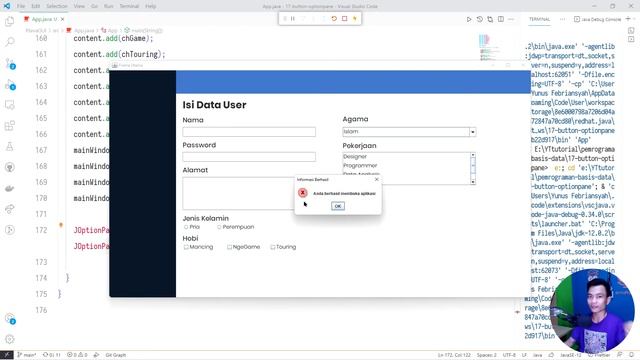Screen dimensions: 640x360
Task: Open the Terminal menu
Action: (x=129, y=6)
